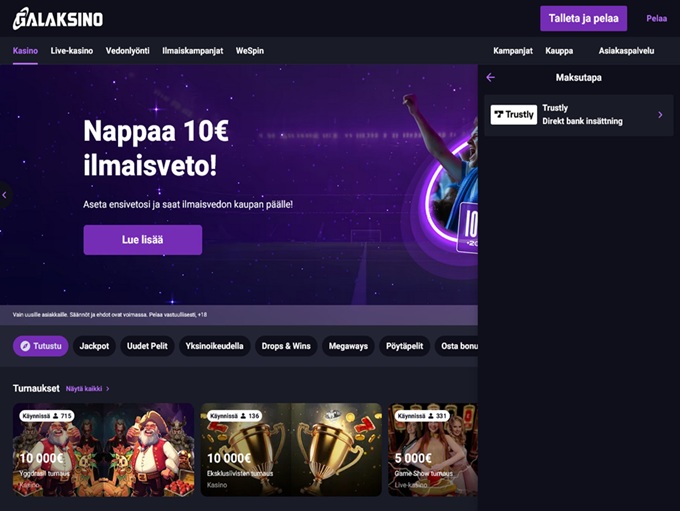The width and height of the screenshot is (680, 511).
Task: Select the Tutustu compass category
Action: 41,346
